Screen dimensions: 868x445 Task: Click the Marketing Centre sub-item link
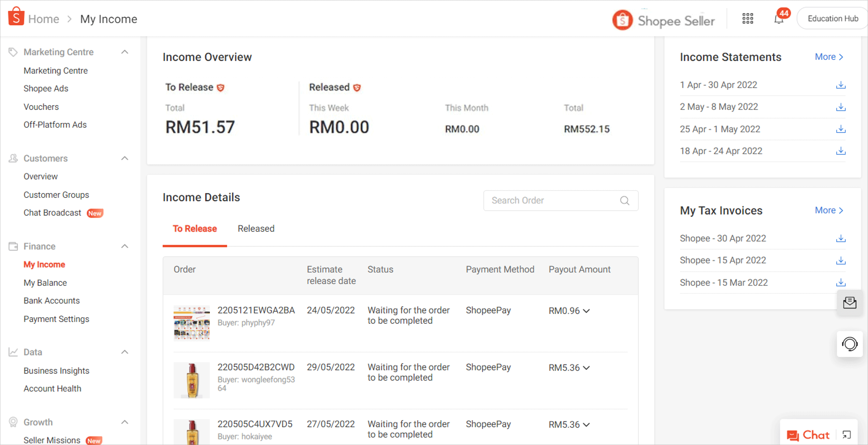click(56, 71)
